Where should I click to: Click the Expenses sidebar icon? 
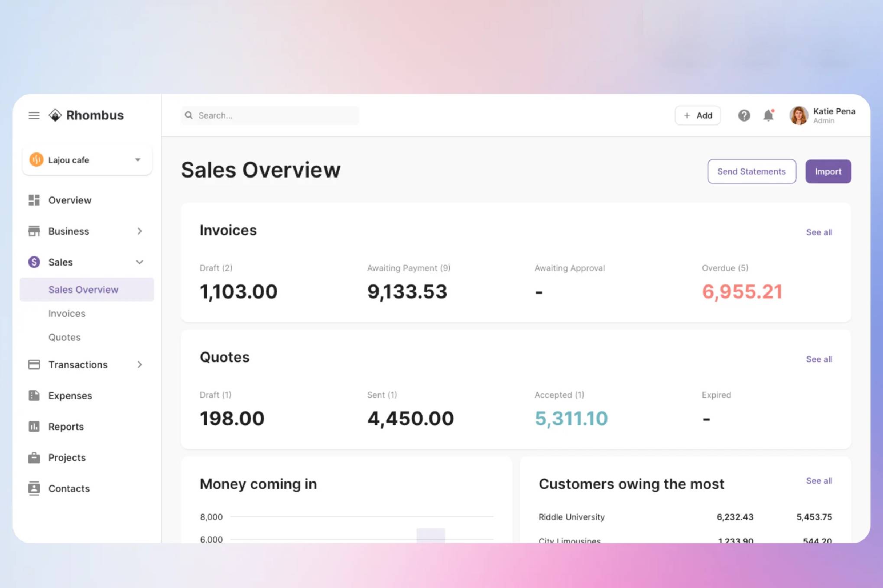click(x=34, y=395)
